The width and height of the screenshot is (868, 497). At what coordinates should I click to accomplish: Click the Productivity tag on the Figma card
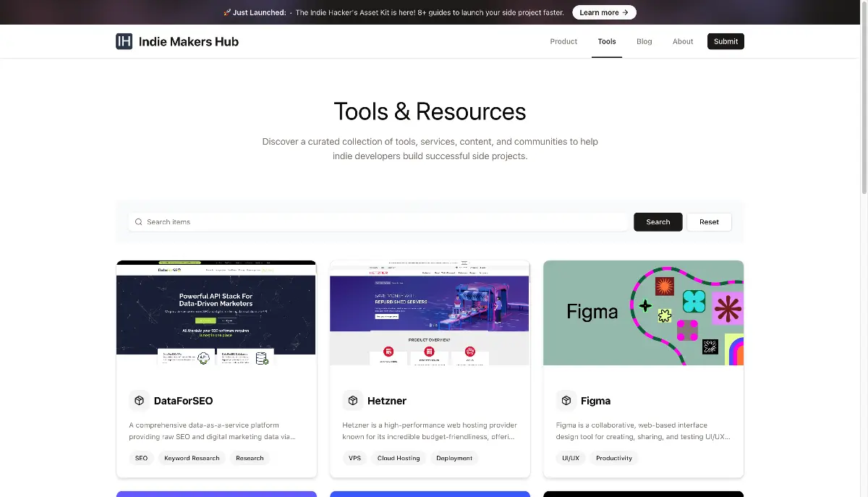(x=613, y=458)
